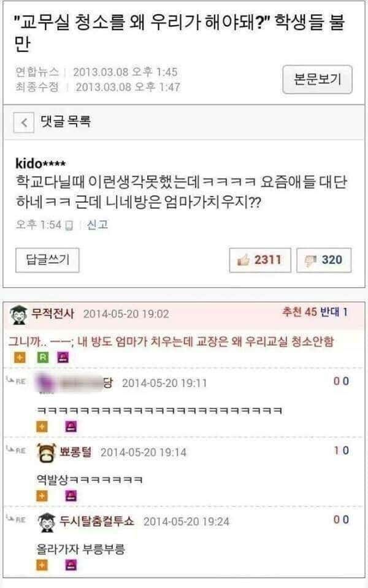368x588 pixels.
Task: Like the kido comment with thumbs-up 2311
Action: [260, 260]
